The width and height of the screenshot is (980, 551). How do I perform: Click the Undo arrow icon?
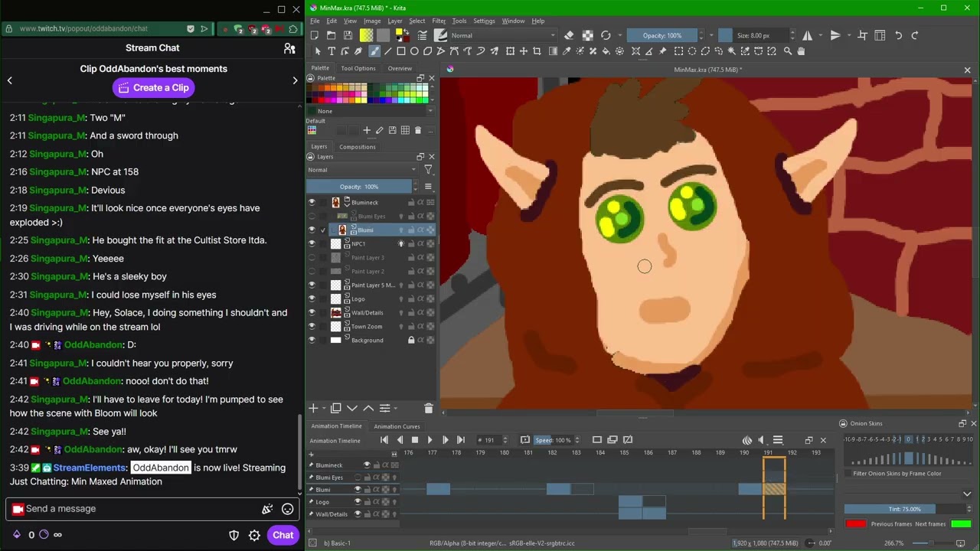click(x=898, y=35)
